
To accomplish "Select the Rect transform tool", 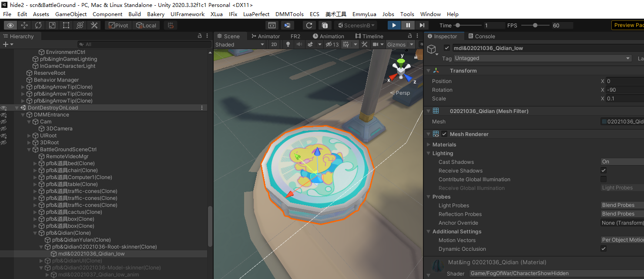I will pyautogui.click(x=66, y=25).
